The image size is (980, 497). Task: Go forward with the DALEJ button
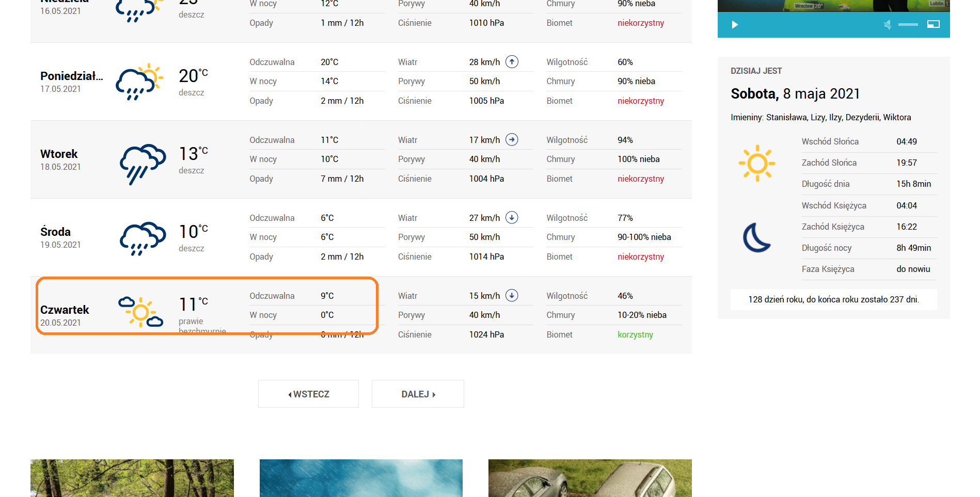(418, 394)
